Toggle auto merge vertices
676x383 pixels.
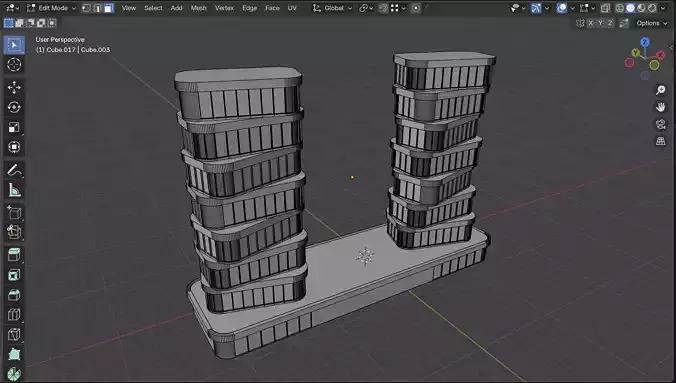tap(624, 23)
